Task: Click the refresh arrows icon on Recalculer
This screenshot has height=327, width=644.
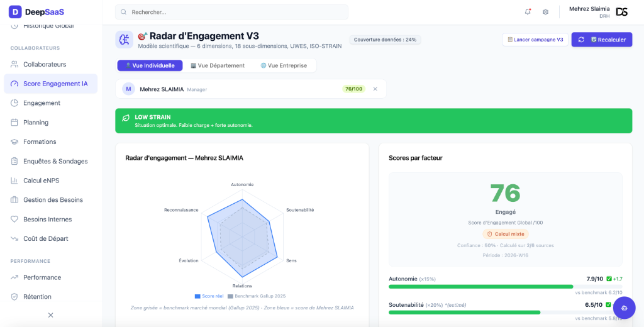Action: (x=581, y=40)
